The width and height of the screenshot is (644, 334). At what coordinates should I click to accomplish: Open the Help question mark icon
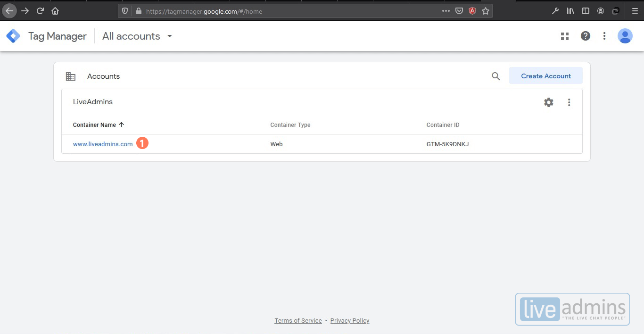point(586,36)
